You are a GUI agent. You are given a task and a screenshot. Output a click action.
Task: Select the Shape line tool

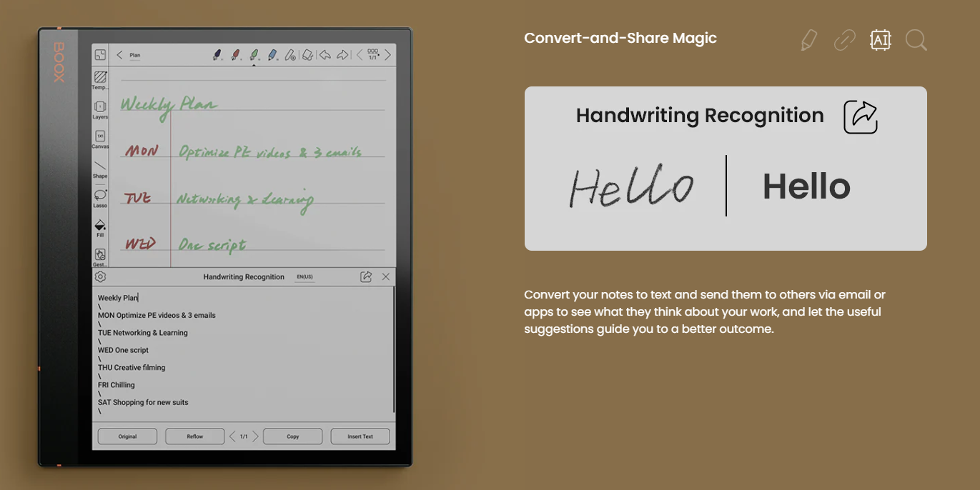pyautogui.click(x=100, y=166)
